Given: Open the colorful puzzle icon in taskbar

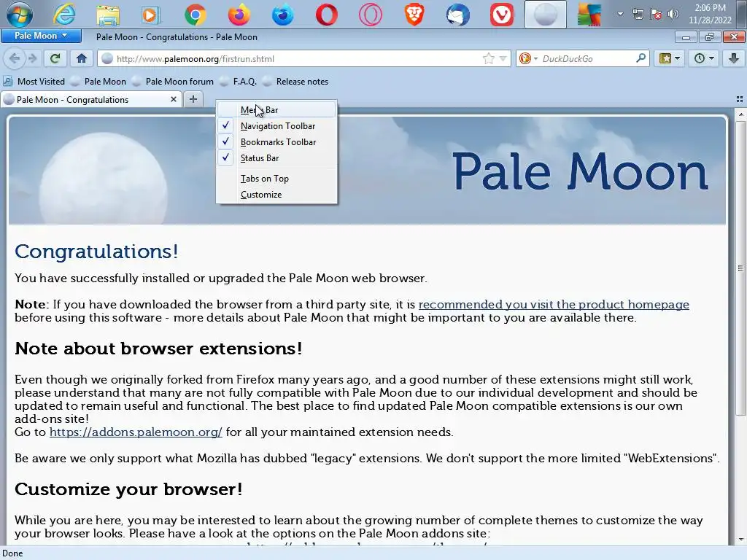Looking at the screenshot, I should pyautogui.click(x=589, y=15).
